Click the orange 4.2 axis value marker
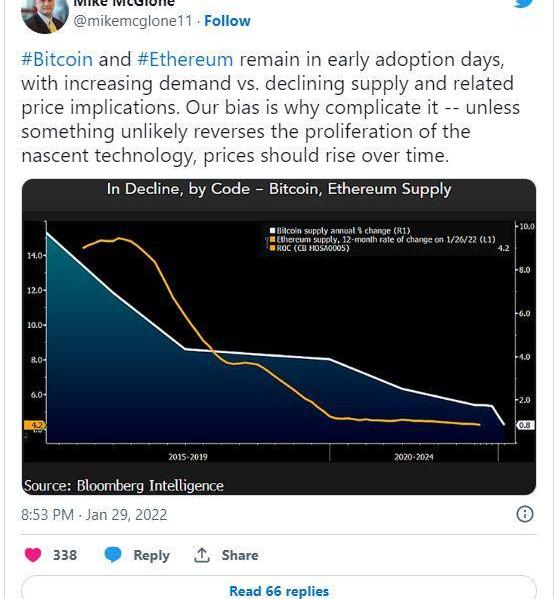This screenshot has height=599, width=560. 35,425
